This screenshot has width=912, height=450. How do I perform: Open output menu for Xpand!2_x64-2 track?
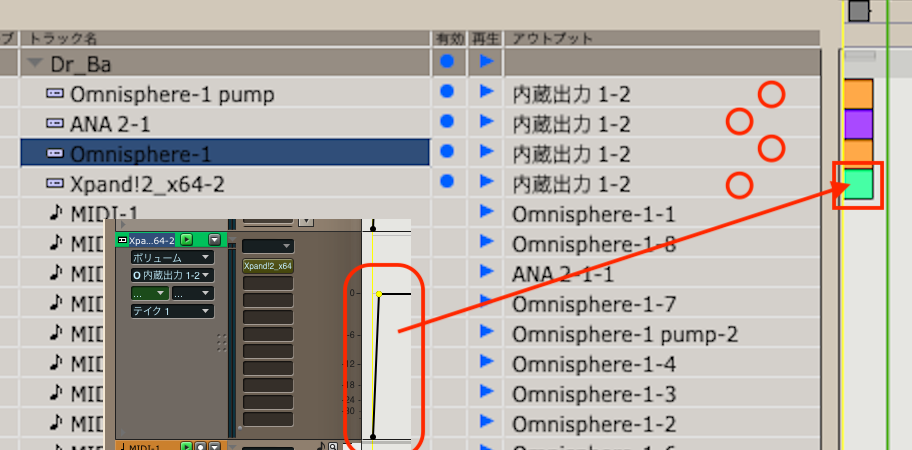tap(571, 185)
